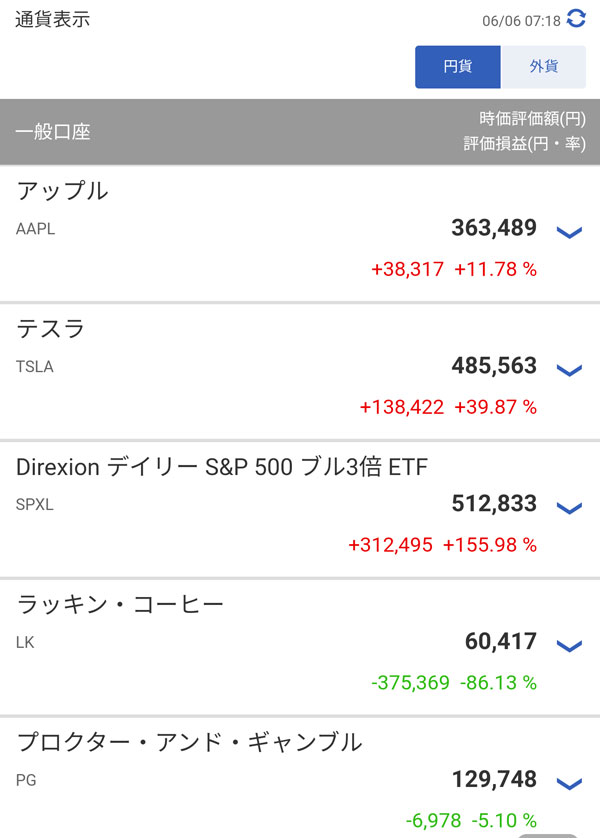
Task: Open プロクター・アンド・ギャンブル stock name
Action: tap(189, 742)
